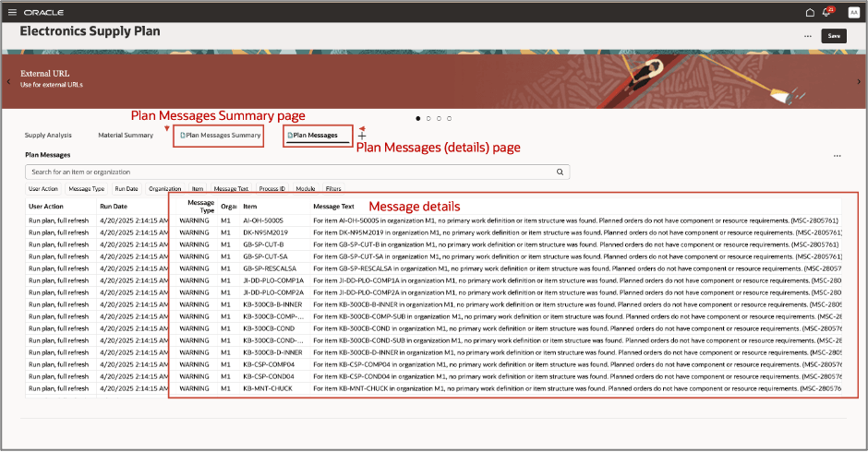
Task: Show next banner slide arrow
Action: 859,81
